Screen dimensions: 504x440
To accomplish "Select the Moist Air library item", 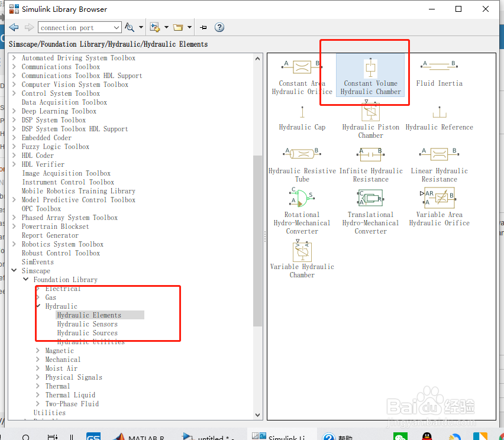I will pos(62,368).
